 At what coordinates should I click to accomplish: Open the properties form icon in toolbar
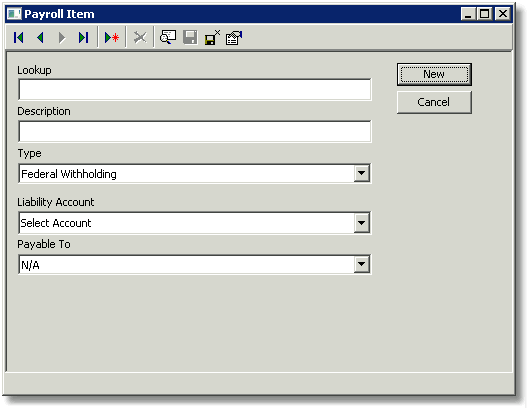pos(234,37)
